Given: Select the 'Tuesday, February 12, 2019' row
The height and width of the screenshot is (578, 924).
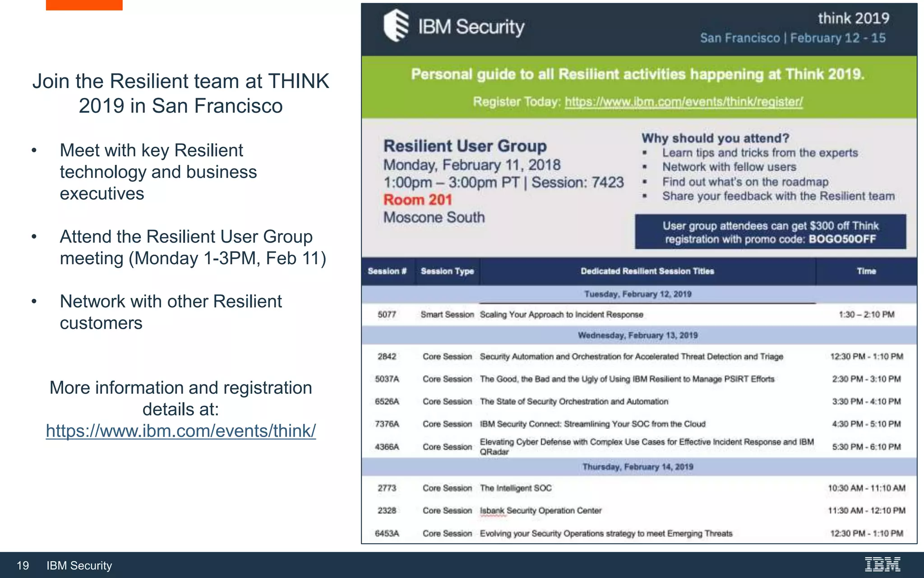Looking at the screenshot, I should [638, 294].
